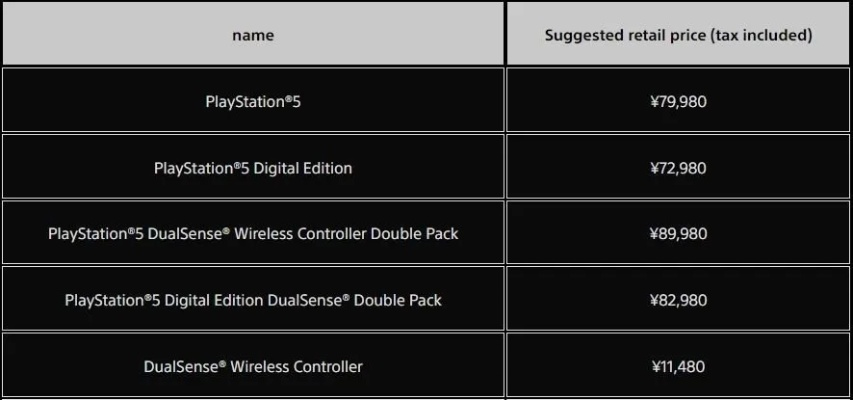Click the product name priced at ¥72,980
853x400 pixels.
pos(253,168)
